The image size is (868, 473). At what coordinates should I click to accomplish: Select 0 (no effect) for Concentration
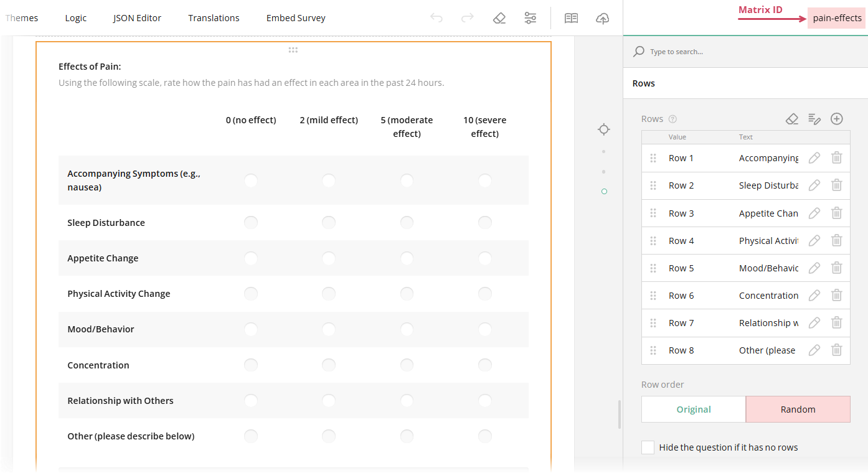251,365
